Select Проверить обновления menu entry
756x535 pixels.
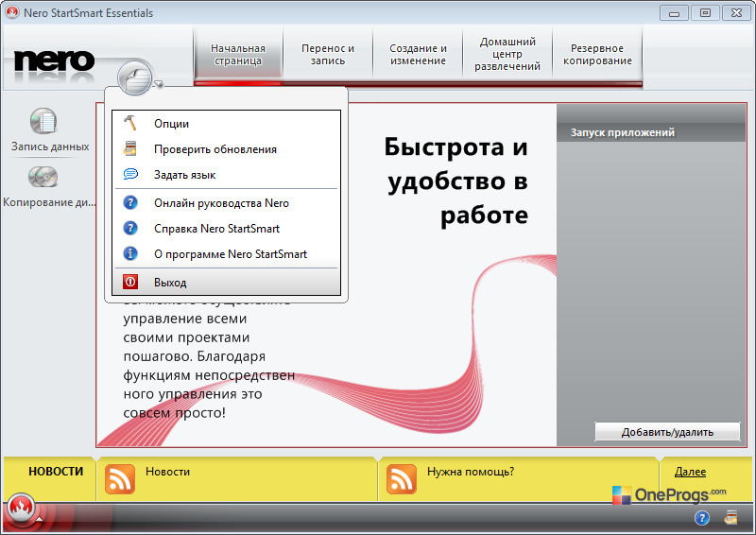226,149
